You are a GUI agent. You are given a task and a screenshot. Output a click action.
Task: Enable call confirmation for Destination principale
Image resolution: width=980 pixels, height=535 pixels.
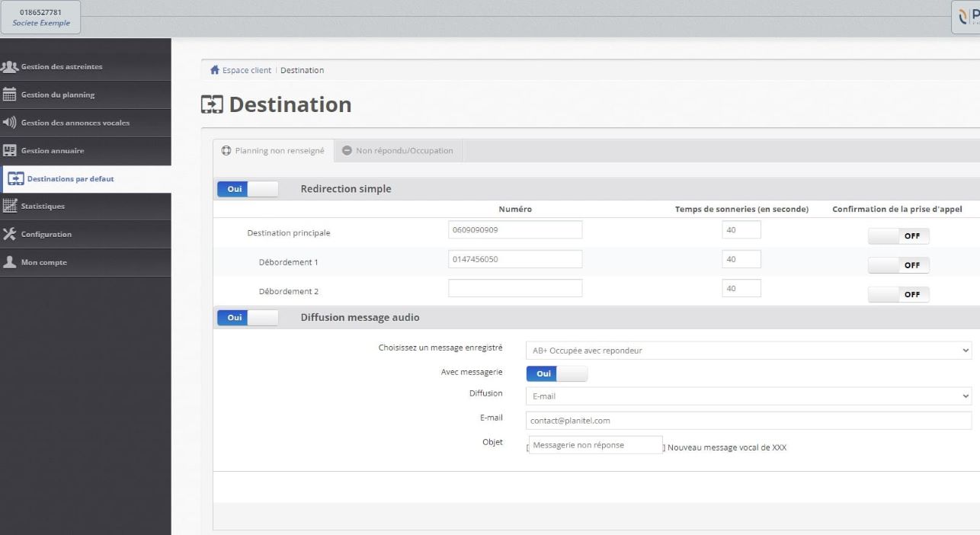pyautogui.click(x=898, y=236)
